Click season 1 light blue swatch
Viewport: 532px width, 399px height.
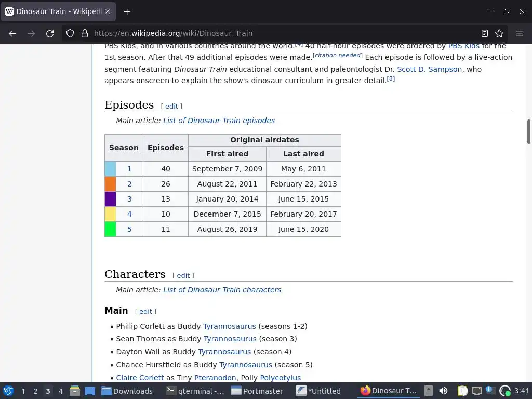110,169
